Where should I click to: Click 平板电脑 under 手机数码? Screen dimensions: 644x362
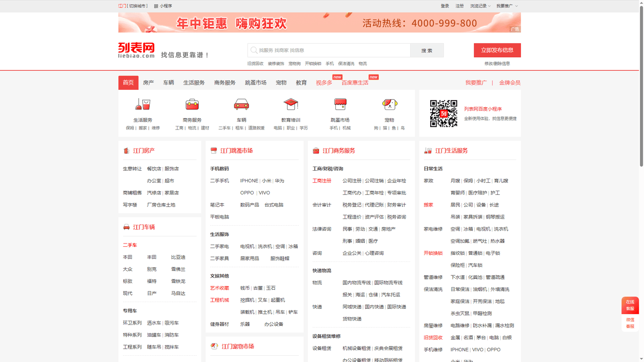220,217
